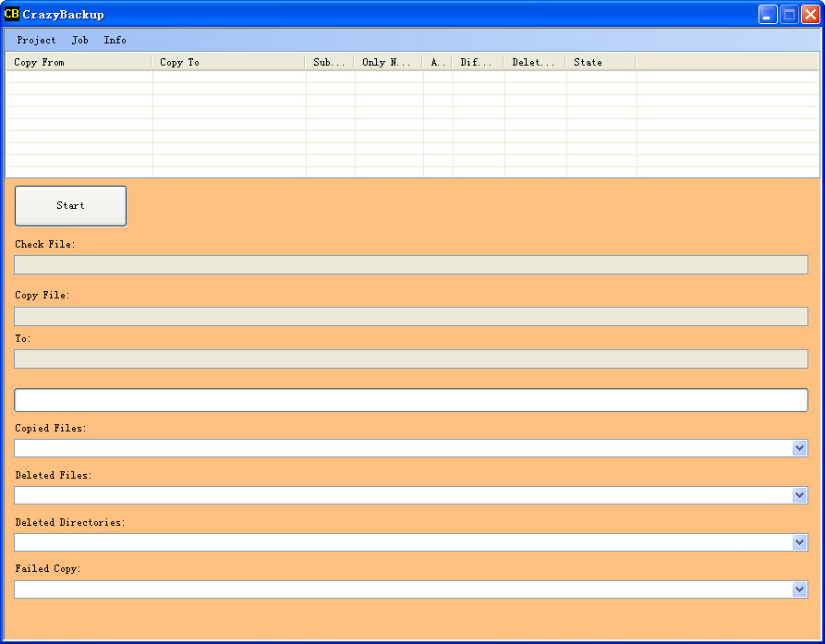The width and height of the screenshot is (825, 644).
Task: Click the Copy File text field
Action: pos(411,316)
